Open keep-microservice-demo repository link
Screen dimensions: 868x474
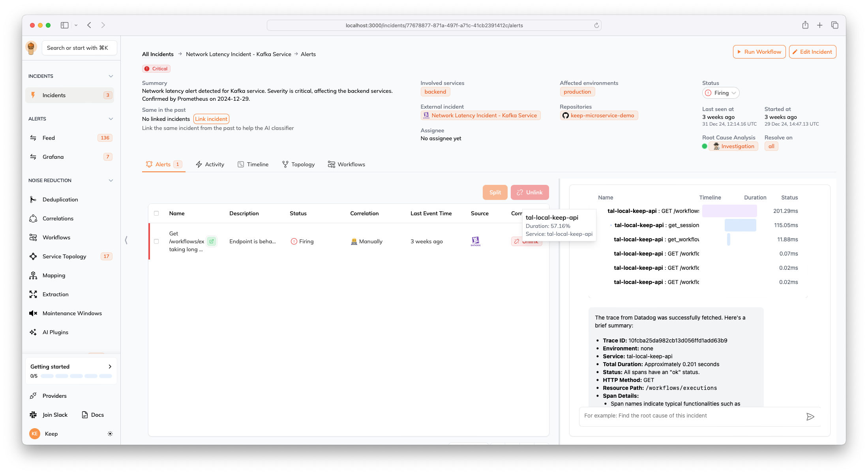[599, 115]
